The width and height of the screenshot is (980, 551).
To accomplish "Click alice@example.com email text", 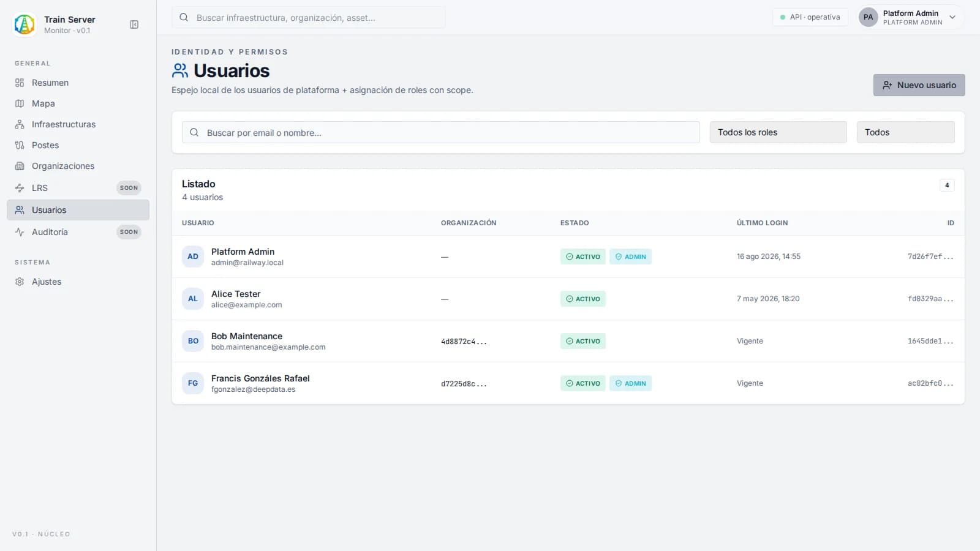I will pos(246,305).
